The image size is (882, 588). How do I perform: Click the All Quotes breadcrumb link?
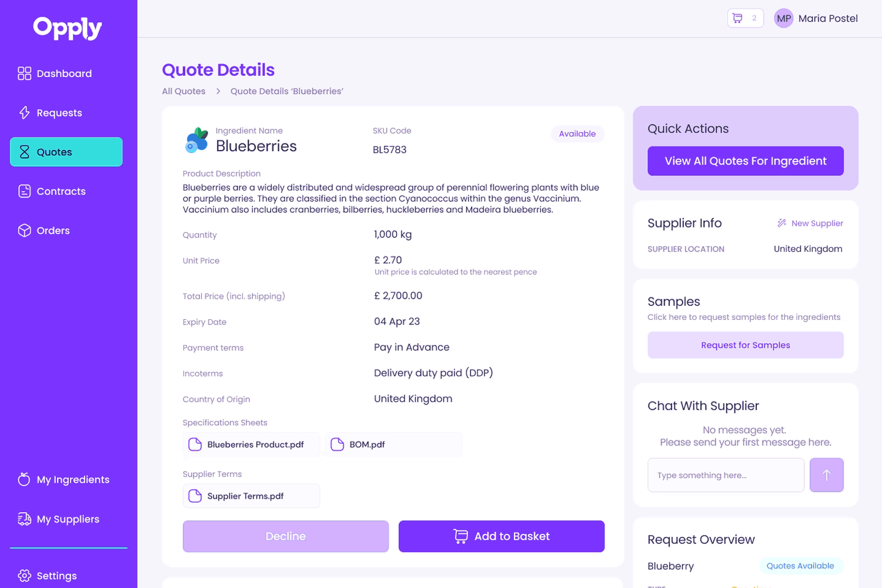183,91
